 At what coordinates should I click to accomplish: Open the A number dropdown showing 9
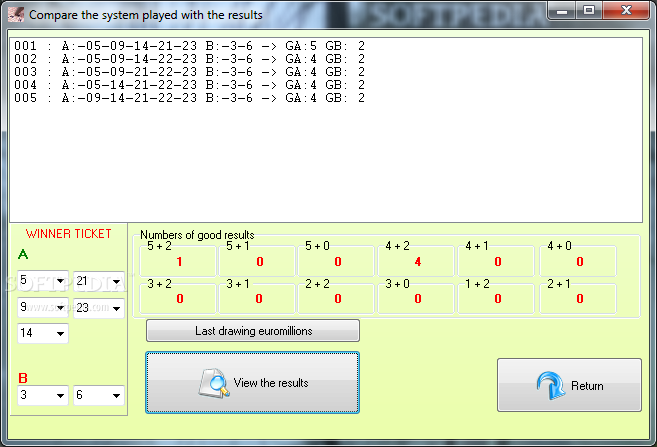point(43,307)
